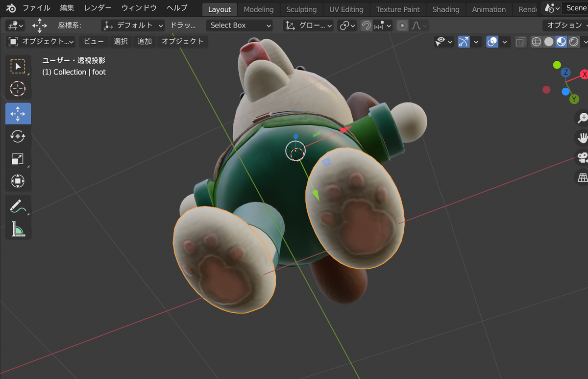Viewport: 588px width, 379px height.
Task: Switch to solid viewport shading
Action: pyautogui.click(x=549, y=42)
